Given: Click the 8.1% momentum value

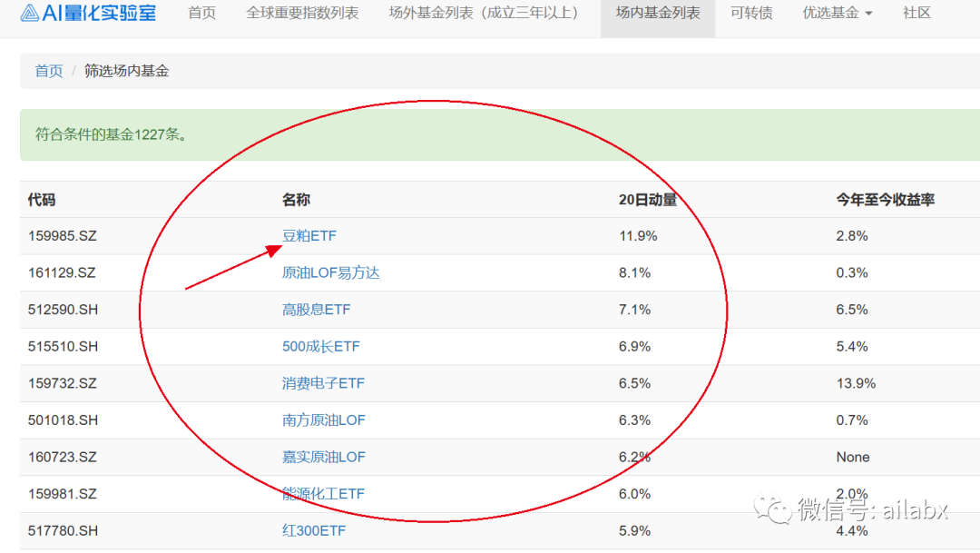Looking at the screenshot, I should point(635,272).
